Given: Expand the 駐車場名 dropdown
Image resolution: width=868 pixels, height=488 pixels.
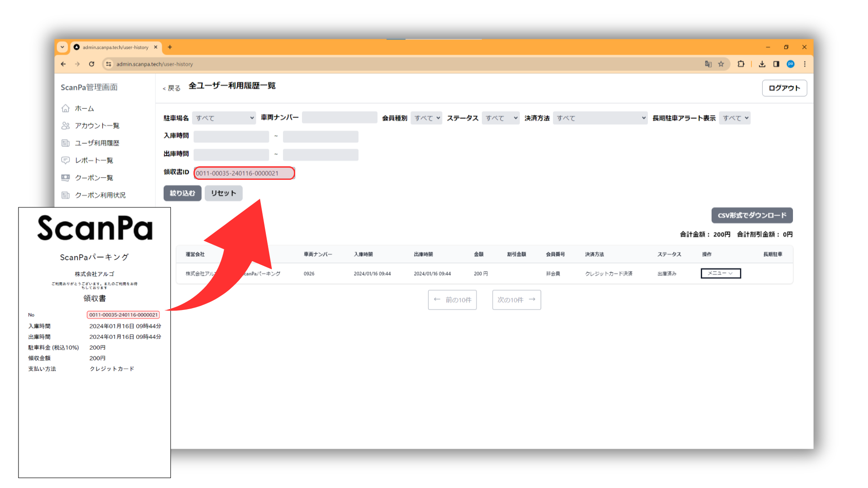Looking at the screenshot, I should pos(224,118).
